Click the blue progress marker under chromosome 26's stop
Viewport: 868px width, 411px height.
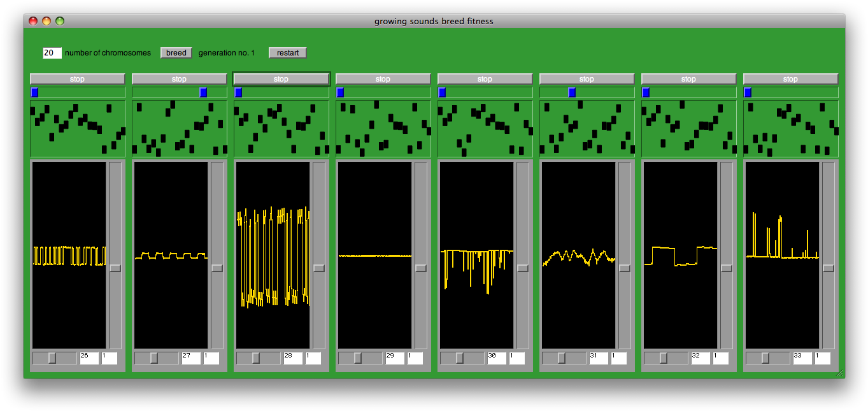pyautogui.click(x=34, y=92)
